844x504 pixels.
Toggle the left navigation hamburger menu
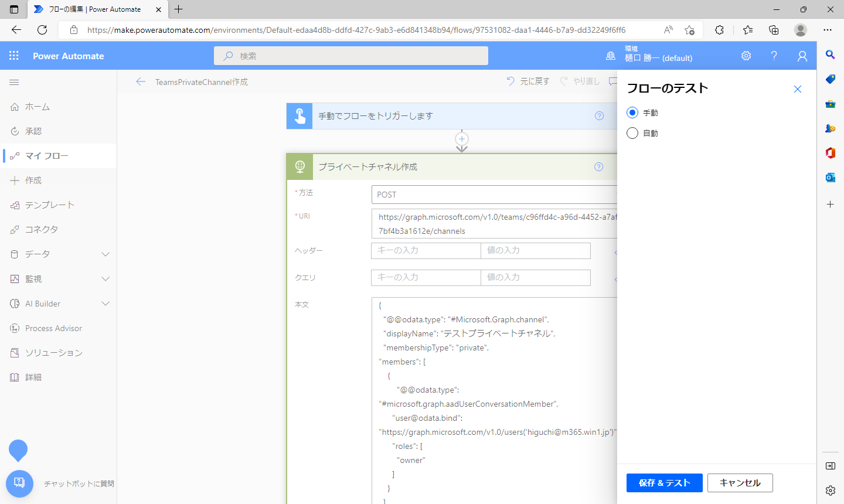[x=14, y=82]
